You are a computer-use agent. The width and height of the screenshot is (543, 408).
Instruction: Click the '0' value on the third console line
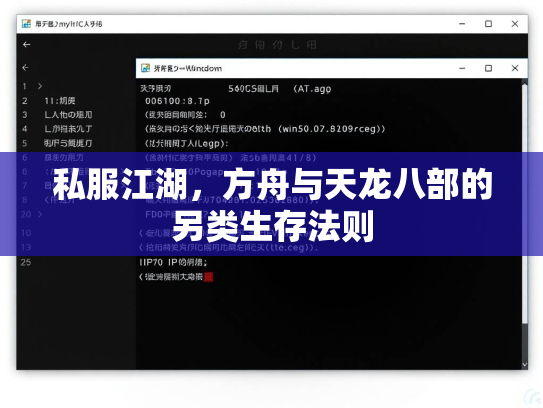coord(223,115)
